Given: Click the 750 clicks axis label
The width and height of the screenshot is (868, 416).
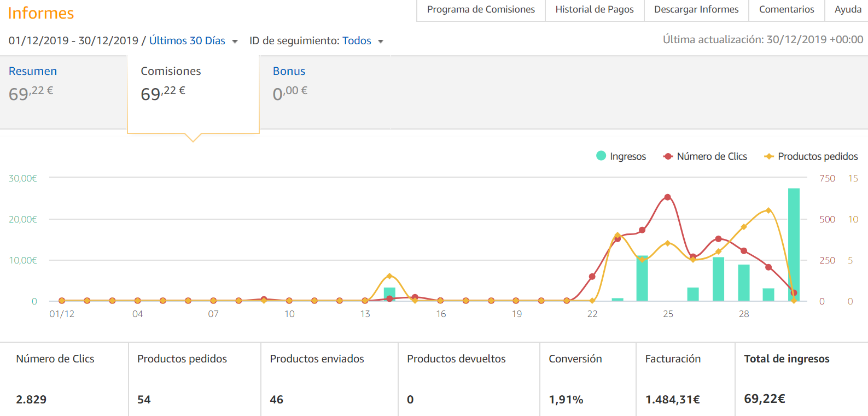Looking at the screenshot, I should (827, 178).
